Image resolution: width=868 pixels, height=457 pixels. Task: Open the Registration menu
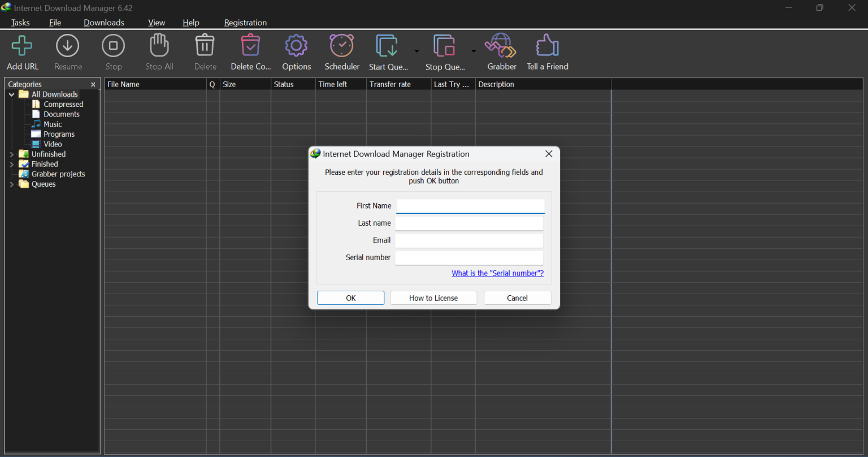point(245,23)
